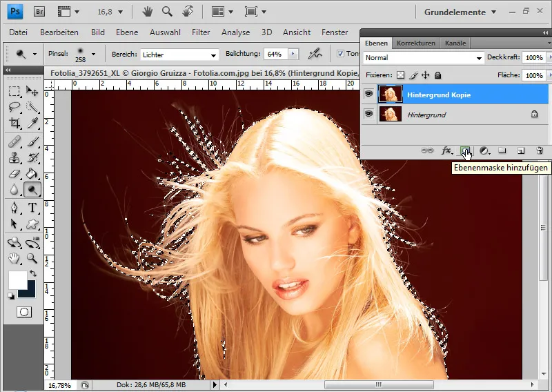The image size is (552, 392).
Task: Select the Healing Brush tool
Action: [x=14, y=142]
